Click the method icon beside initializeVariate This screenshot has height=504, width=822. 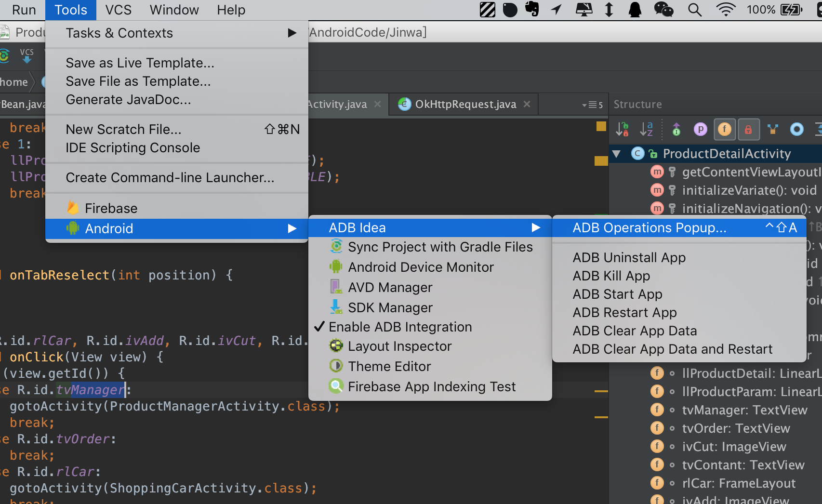pyautogui.click(x=657, y=190)
